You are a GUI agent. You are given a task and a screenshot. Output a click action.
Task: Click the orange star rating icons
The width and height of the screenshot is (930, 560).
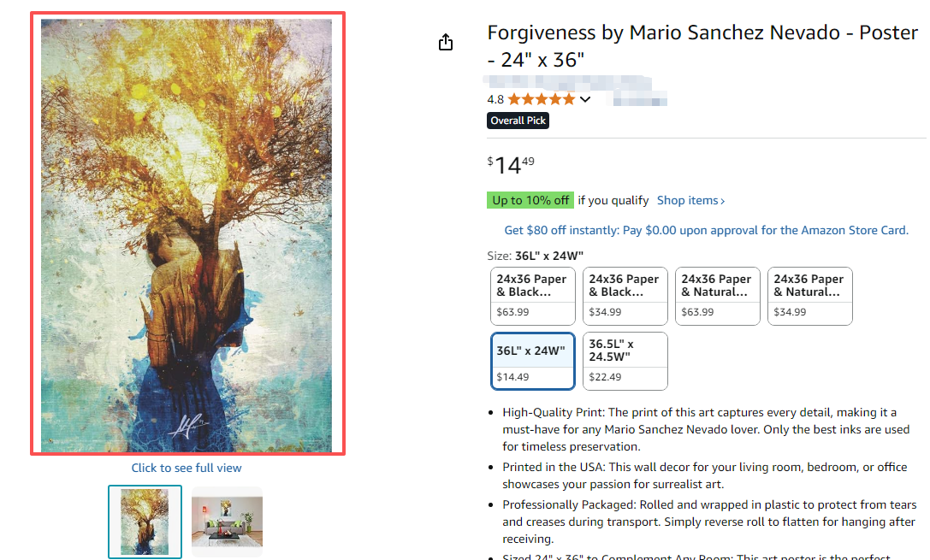(x=541, y=99)
